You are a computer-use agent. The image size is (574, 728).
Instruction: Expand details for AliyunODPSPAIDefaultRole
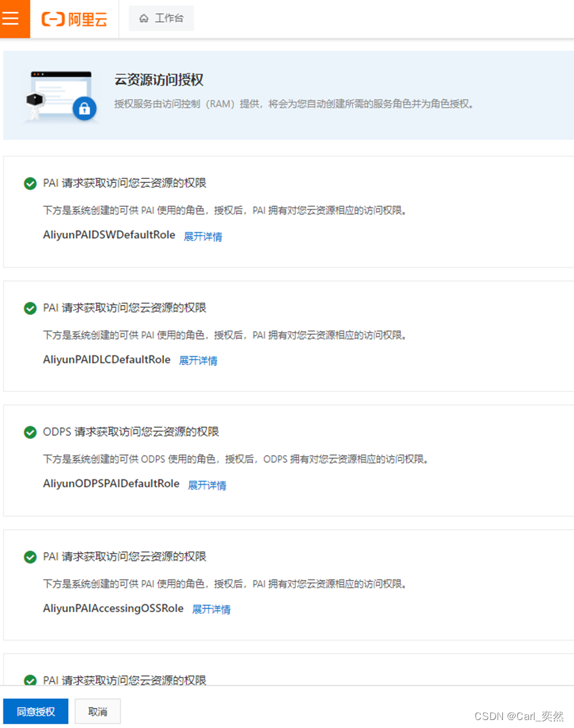coord(207,485)
